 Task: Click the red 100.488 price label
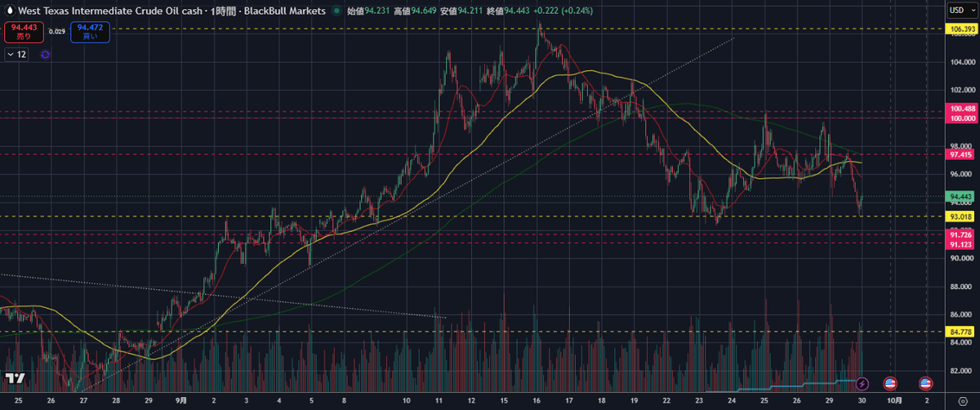(961, 108)
